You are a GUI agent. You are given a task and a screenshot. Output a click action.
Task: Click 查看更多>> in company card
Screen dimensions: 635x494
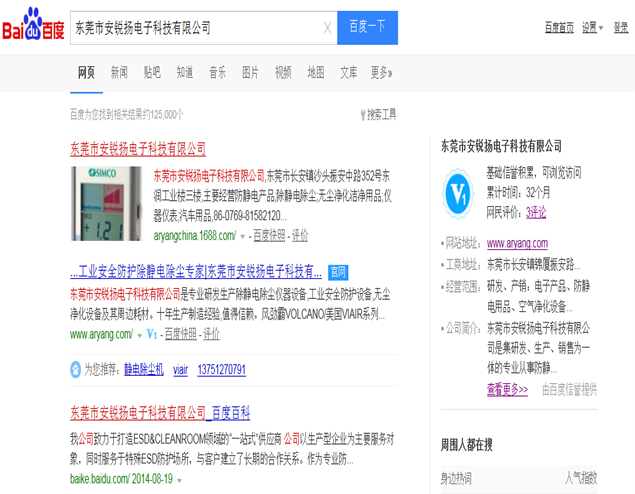(507, 390)
